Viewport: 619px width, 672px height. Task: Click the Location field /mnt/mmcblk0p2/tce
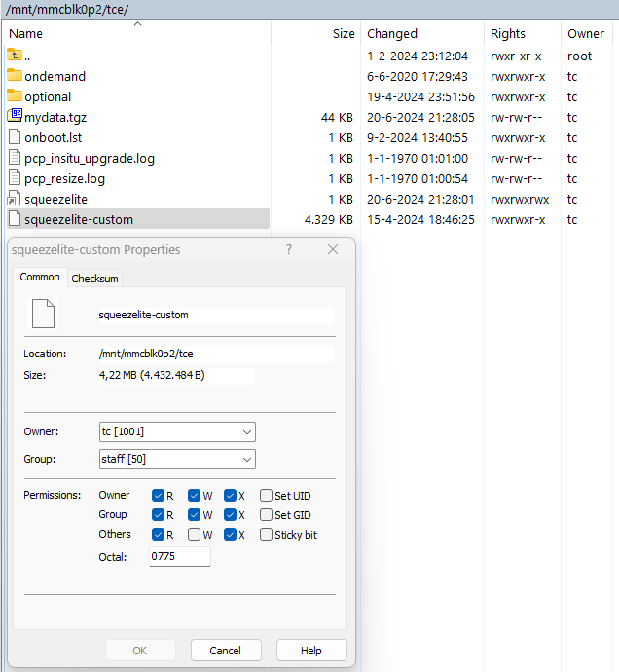216,354
